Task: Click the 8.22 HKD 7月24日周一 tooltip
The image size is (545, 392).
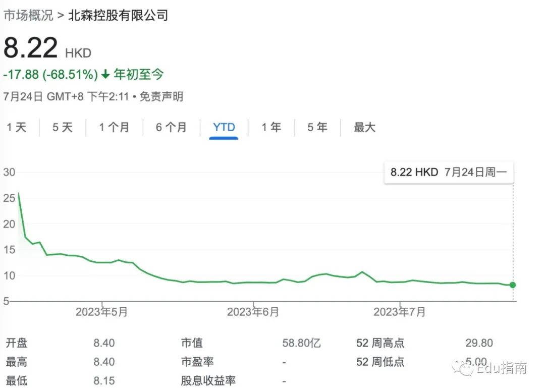Action: coord(449,173)
